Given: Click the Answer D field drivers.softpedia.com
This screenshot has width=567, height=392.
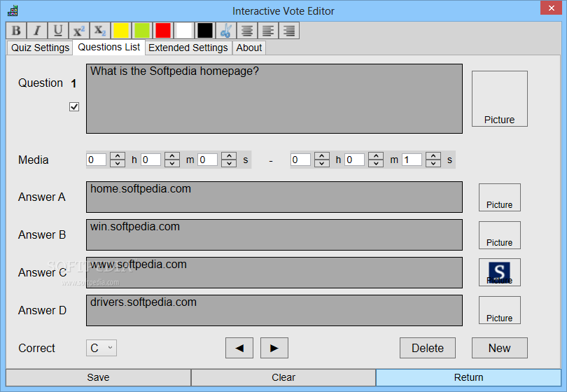Looking at the screenshot, I should (x=274, y=310).
